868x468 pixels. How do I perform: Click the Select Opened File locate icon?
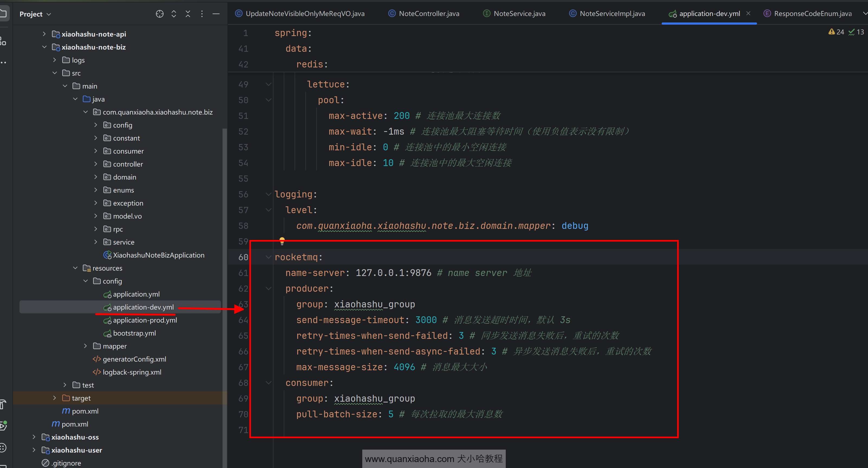(160, 14)
